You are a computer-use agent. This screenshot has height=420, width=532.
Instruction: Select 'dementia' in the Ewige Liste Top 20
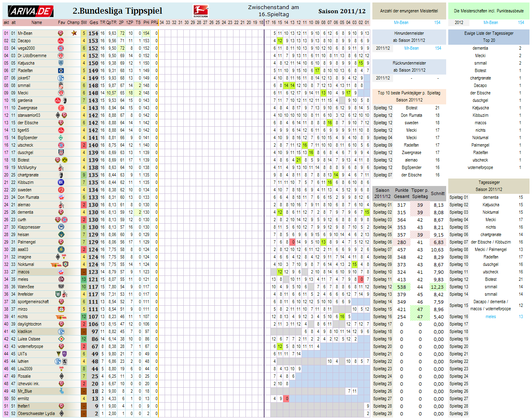click(480, 48)
